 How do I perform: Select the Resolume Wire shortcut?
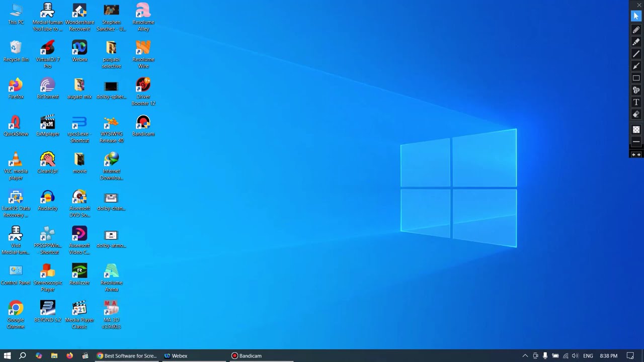tap(143, 54)
